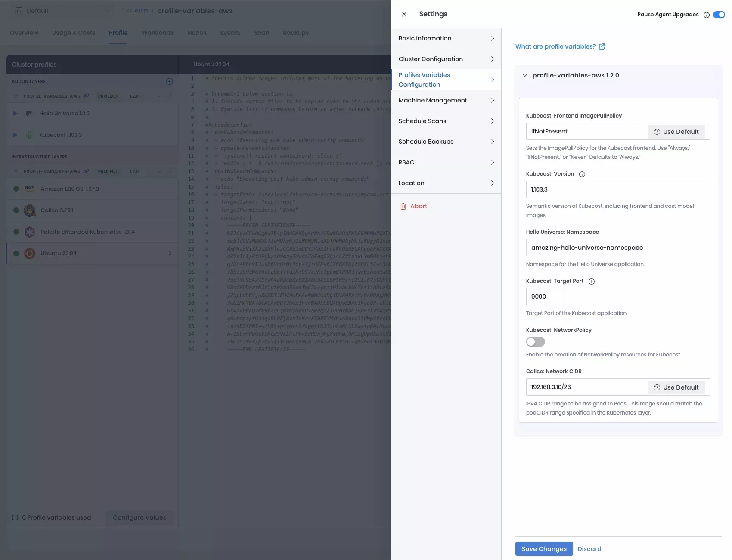This screenshot has height=560, width=732.
Task: Click the Pause Agent Upgrades info icon
Action: [707, 15]
